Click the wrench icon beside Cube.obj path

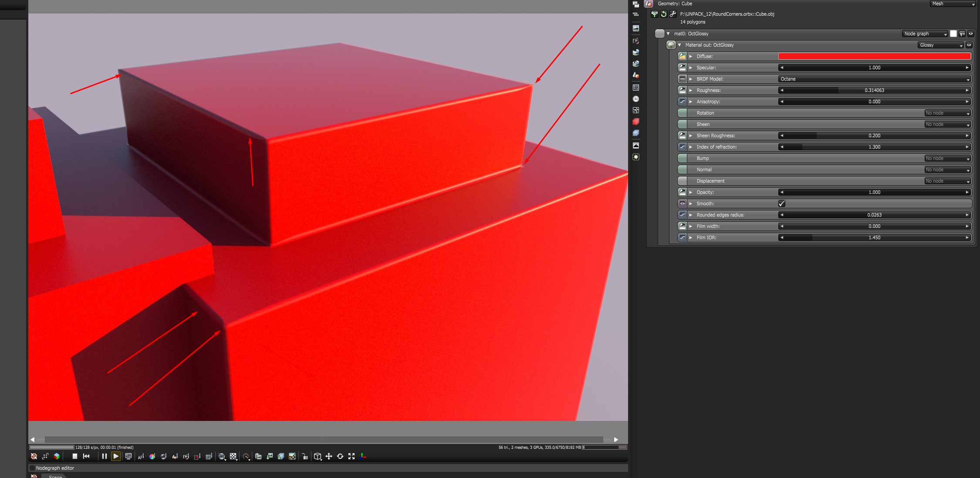pos(672,14)
